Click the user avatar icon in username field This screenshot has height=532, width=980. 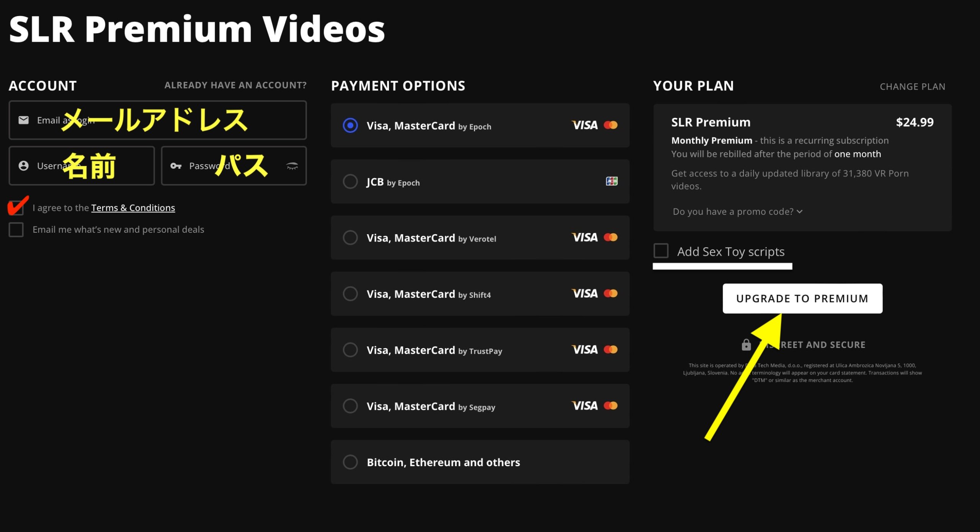point(24,166)
